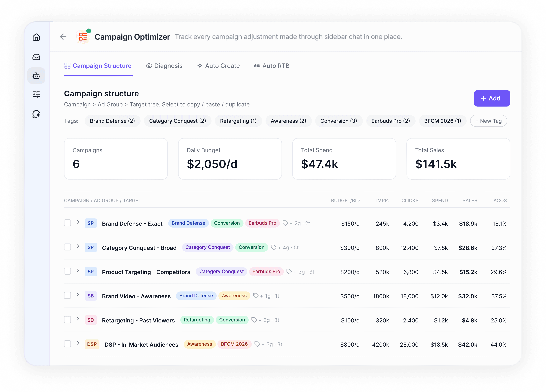
Task: Switch to Auto Create tab
Action: tap(219, 66)
